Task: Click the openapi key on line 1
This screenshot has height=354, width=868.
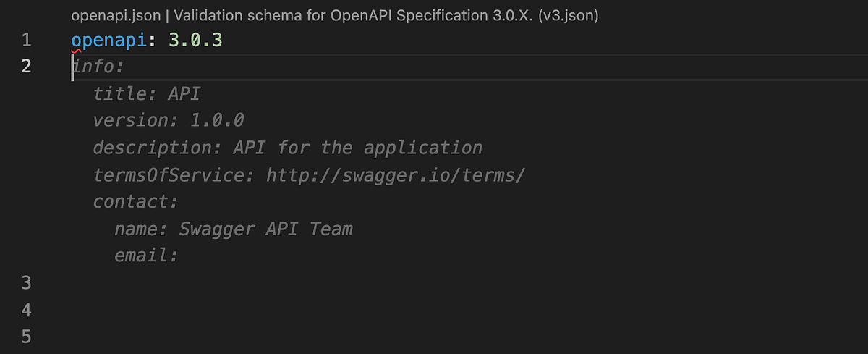Action: [x=109, y=41]
